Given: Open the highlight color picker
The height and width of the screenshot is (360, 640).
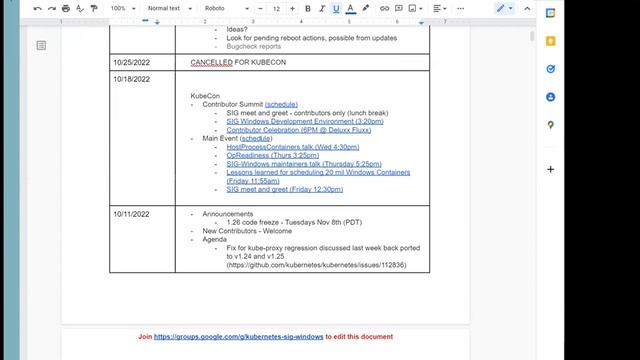Looking at the screenshot, I should point(365,9).
